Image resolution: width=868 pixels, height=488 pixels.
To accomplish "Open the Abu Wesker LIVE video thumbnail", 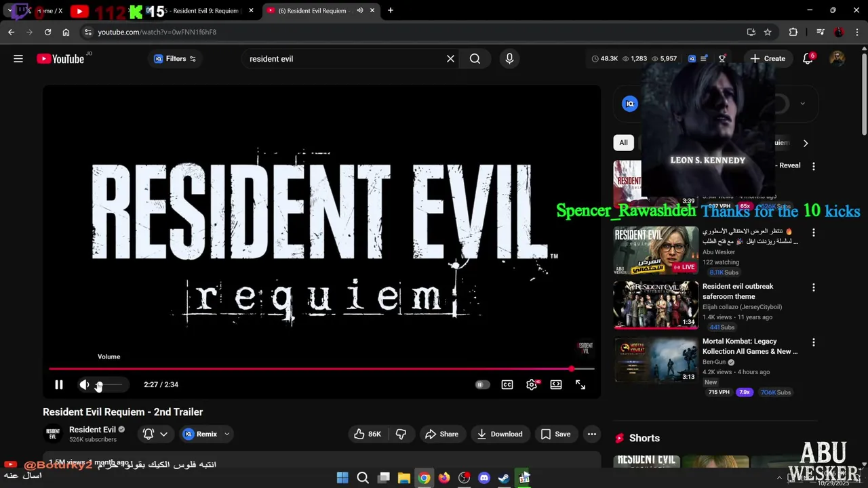I will pos(656,250).
